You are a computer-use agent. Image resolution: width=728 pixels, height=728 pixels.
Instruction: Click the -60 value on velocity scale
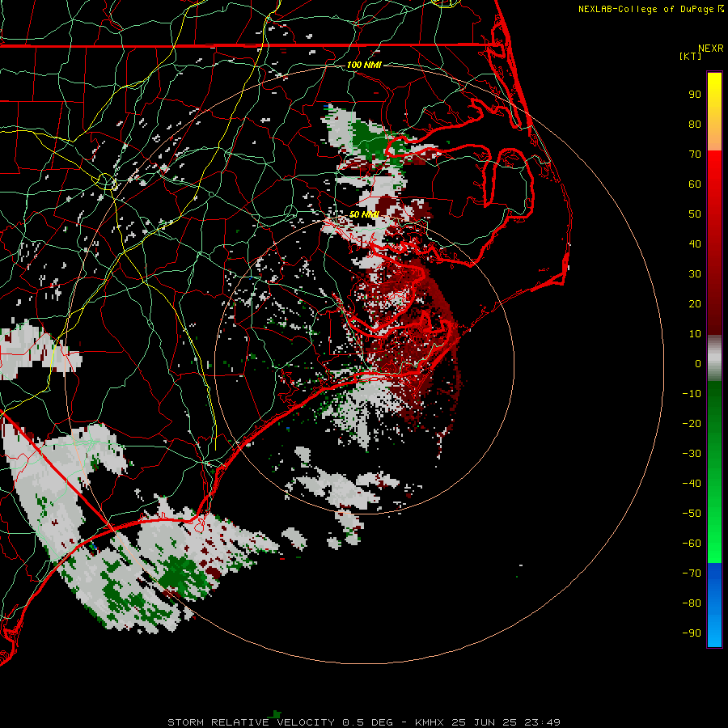(x=692, y=544)
